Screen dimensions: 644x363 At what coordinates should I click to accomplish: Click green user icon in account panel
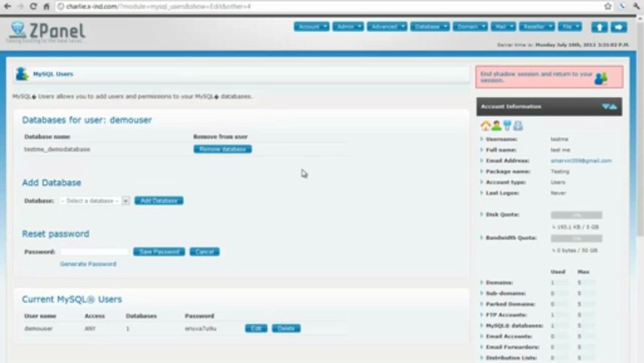click(496, 126)
